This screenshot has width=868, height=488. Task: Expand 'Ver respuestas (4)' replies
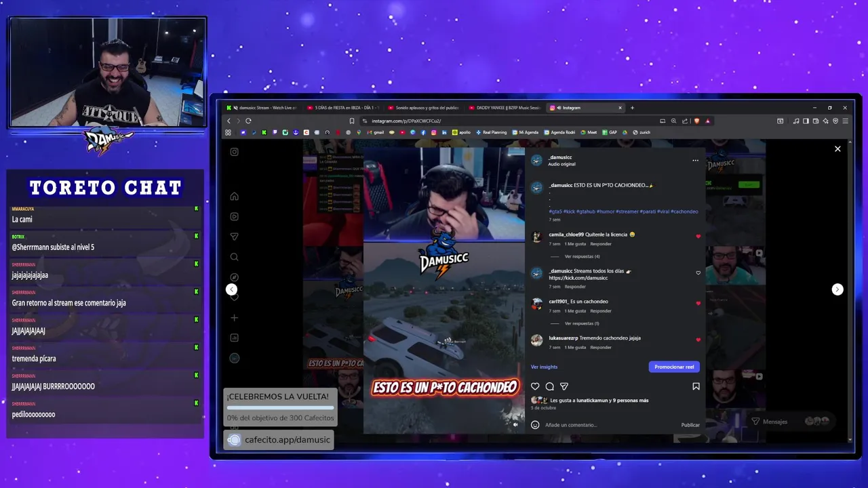click(x=582, y=256)
